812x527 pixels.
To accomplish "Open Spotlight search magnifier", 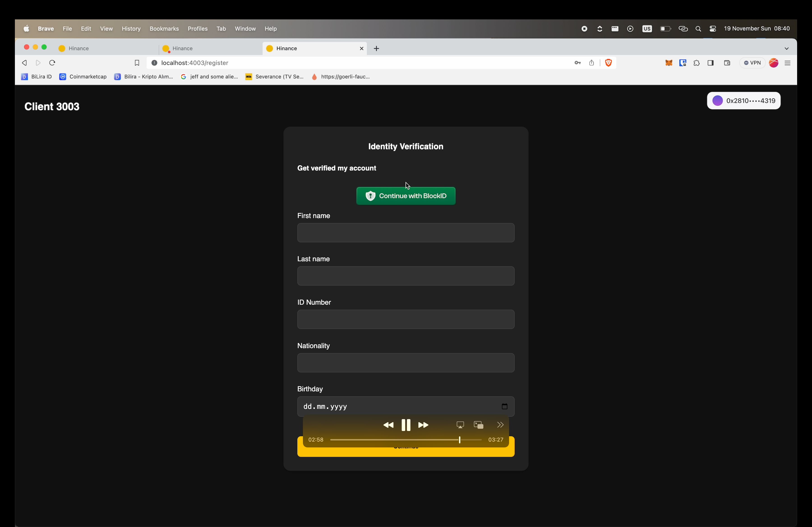I will coord(698,29).
